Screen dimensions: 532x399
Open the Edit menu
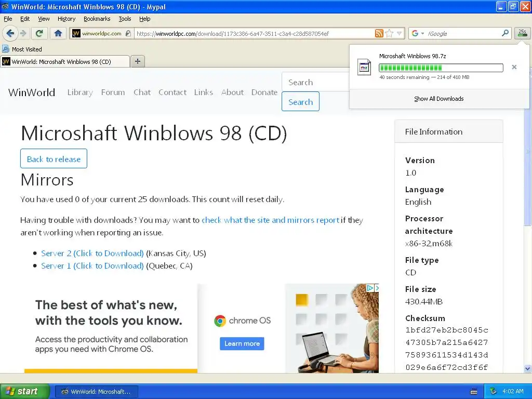point(25,19)
